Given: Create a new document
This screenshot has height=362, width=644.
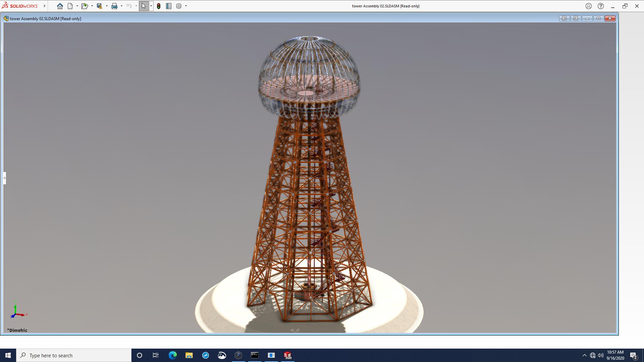Looking at the screenshot, I should point(70,6).
